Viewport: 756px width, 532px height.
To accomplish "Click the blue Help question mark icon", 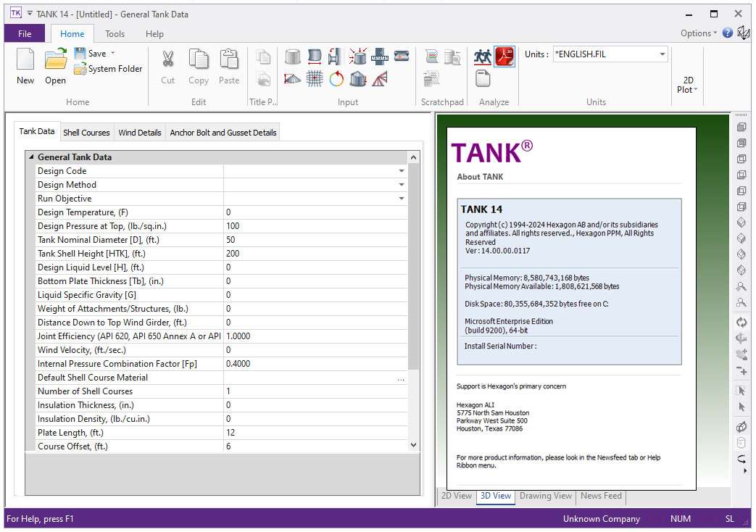I will coord(727,33).
